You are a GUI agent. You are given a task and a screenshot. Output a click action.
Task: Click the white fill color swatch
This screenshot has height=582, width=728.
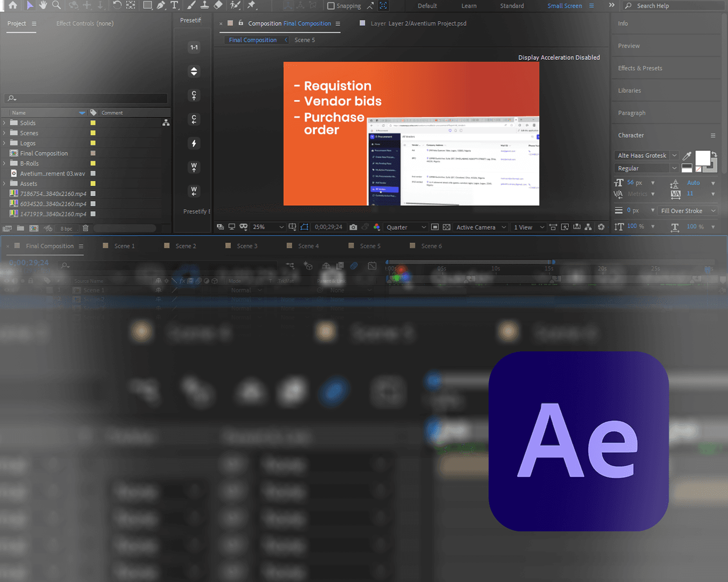click(702, 157)
